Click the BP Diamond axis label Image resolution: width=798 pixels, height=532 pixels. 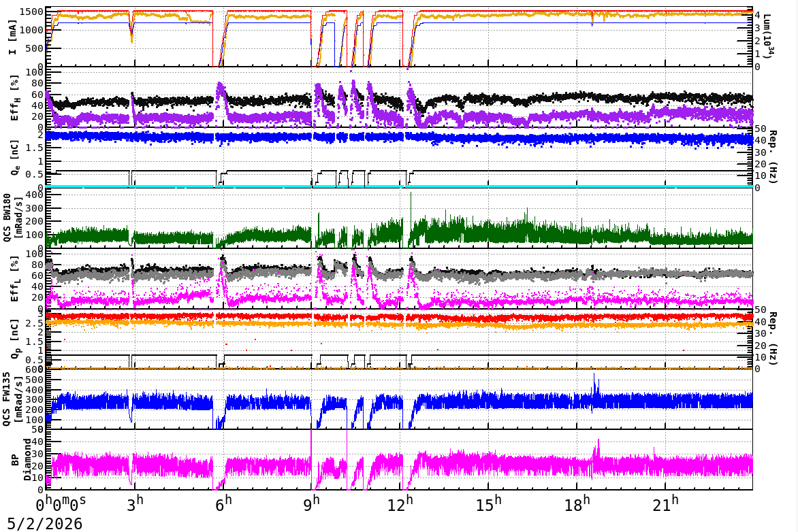(21, 459)
